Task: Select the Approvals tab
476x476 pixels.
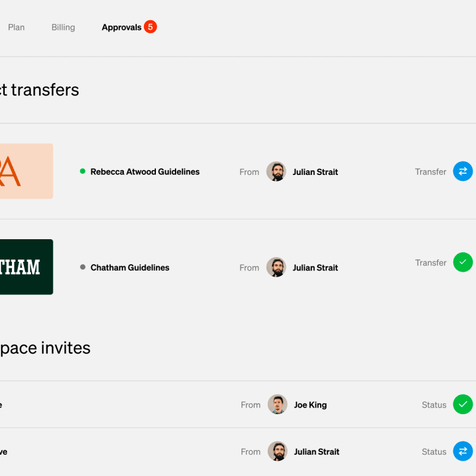Action: tap(121, 27)
